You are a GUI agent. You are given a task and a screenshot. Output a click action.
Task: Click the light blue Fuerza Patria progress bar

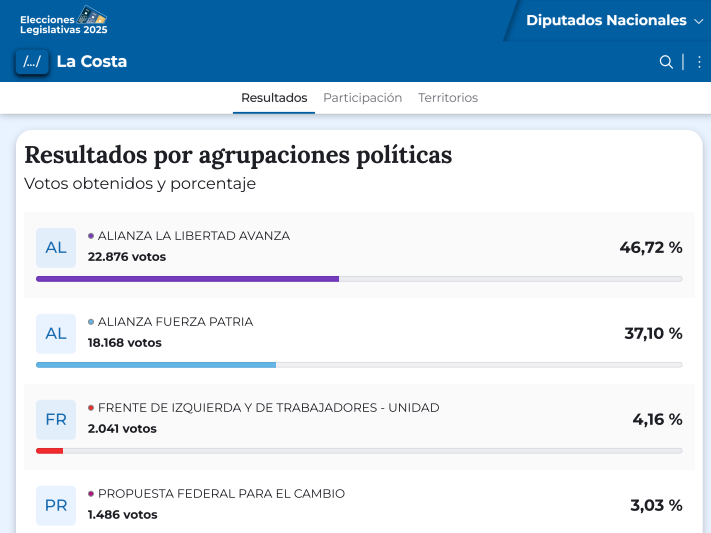(156, 365)
